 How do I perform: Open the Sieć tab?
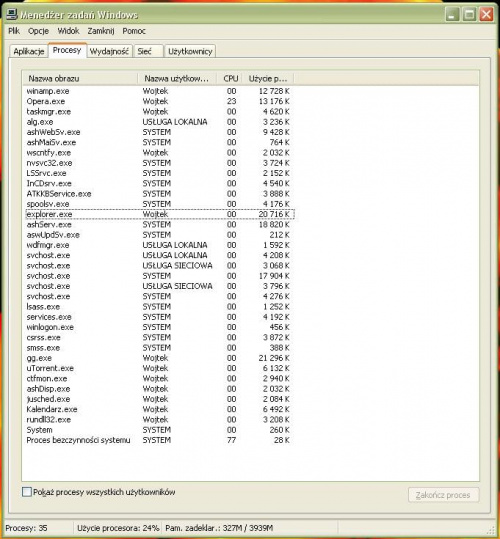(148, 51)
